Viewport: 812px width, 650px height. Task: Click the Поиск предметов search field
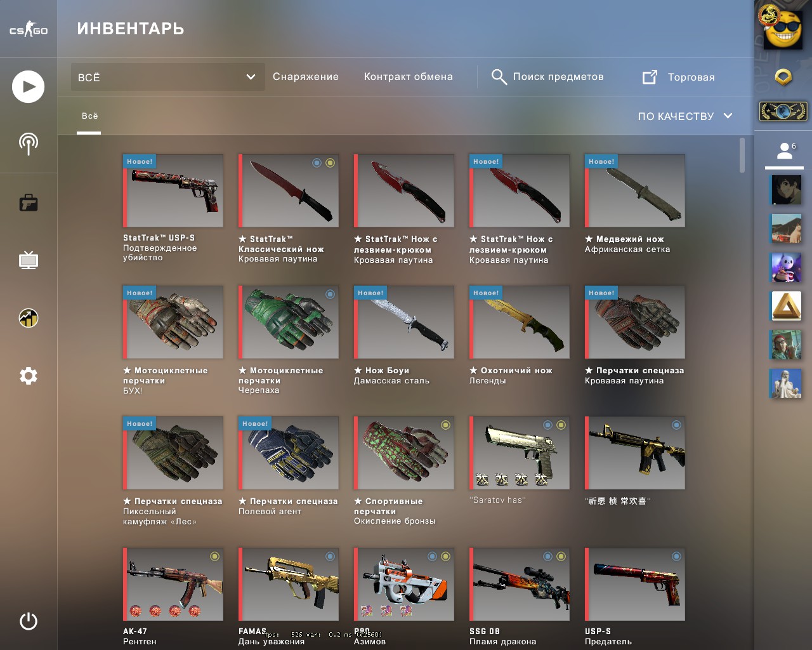[547, 77]
